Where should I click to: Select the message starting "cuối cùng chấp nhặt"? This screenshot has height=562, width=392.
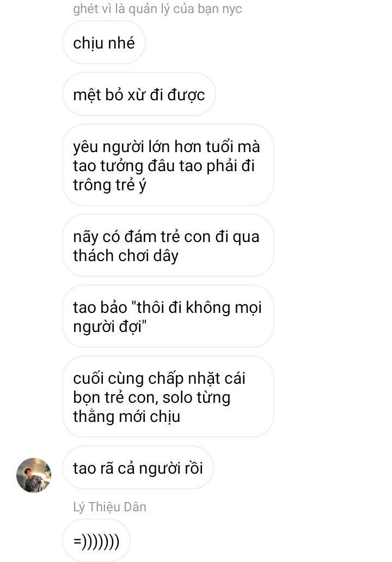[168, 397]
